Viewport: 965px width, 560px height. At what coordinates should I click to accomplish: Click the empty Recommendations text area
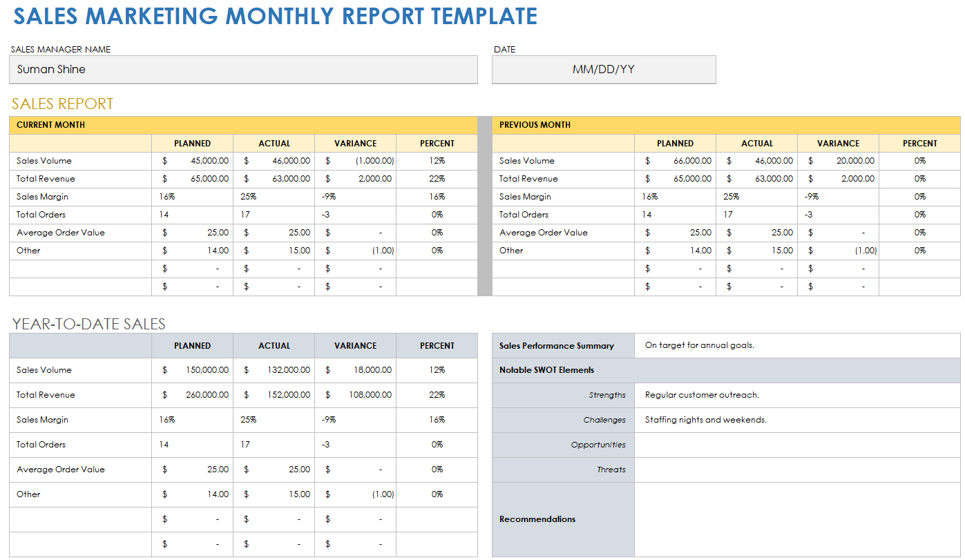point(796,519)
